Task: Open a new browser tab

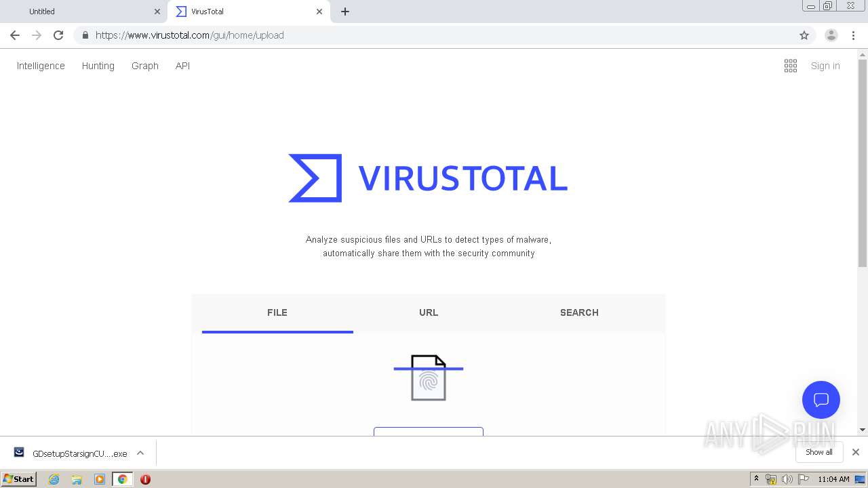Action: tap(345, 12)
